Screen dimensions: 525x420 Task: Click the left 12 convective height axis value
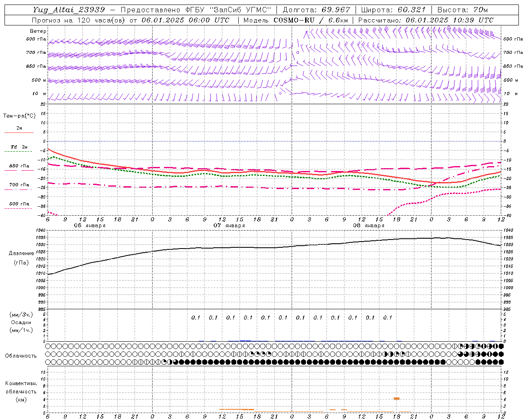44,372
